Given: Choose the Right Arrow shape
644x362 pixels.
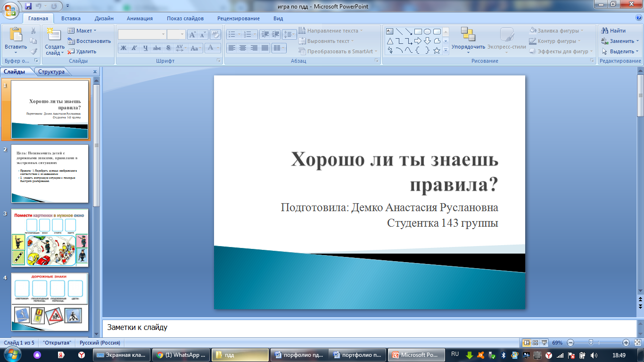Looking at the screenshot, I should pos(418,41).
